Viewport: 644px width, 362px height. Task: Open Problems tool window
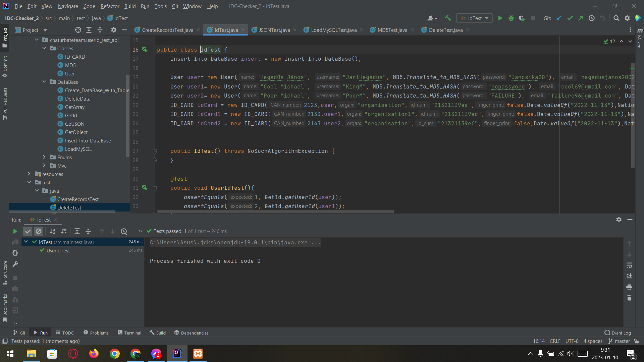click(96, 333)
